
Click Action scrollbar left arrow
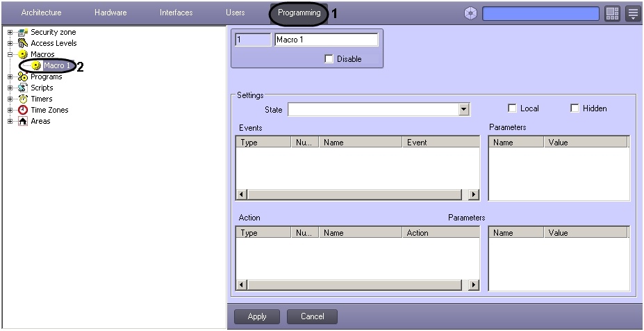click(x=242, y=284)
